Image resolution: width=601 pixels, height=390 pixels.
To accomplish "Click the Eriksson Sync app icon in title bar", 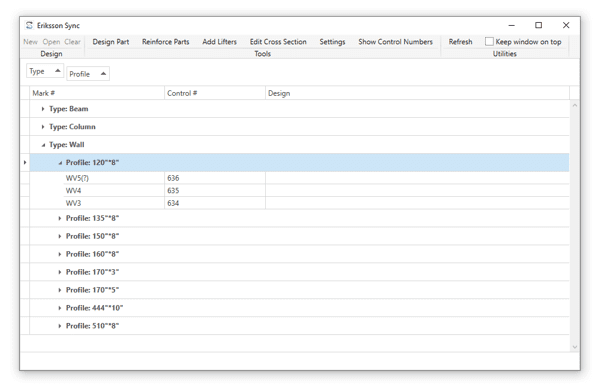I will click(29, 25).
